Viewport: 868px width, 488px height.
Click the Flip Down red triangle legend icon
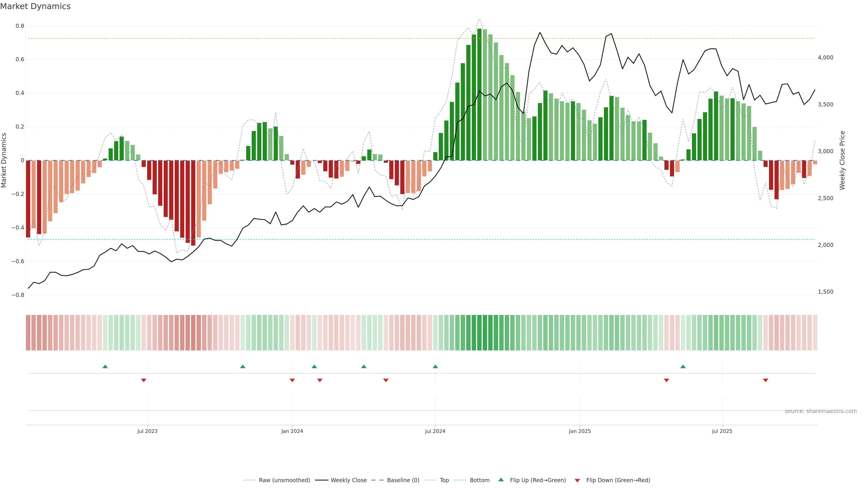tap(577, 480)
